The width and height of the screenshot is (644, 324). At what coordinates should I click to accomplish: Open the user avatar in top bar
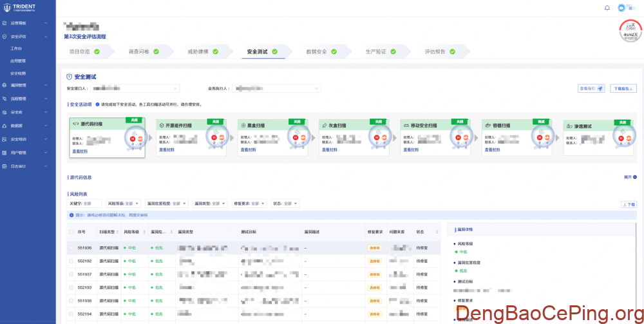[x=621, y=8]
